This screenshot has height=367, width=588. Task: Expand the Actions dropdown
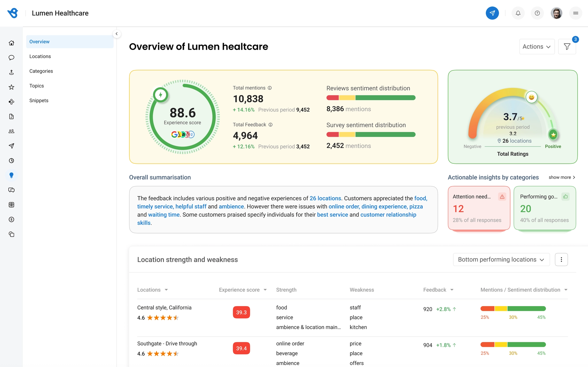(537, 47)
